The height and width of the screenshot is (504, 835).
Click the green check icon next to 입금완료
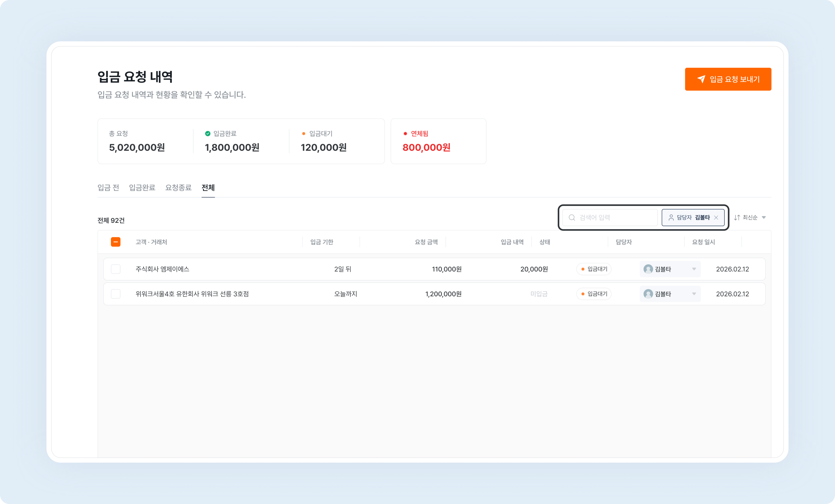pos(207,133)
